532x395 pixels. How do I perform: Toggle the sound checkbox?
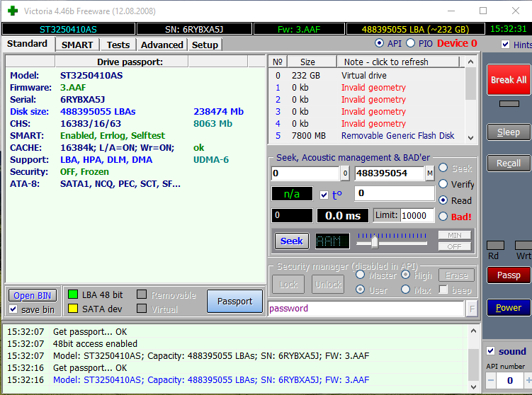491,350
